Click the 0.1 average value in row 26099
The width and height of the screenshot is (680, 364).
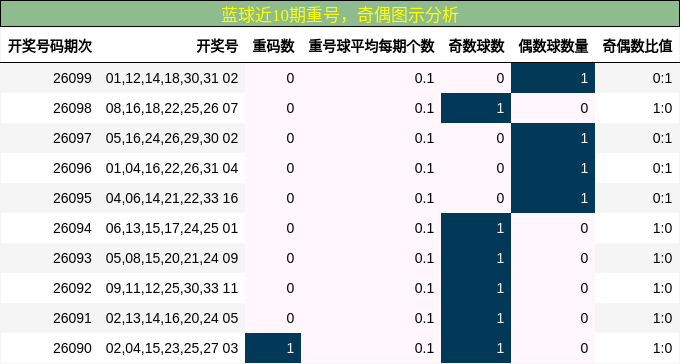pyautogui.click(x=424, y=78)
